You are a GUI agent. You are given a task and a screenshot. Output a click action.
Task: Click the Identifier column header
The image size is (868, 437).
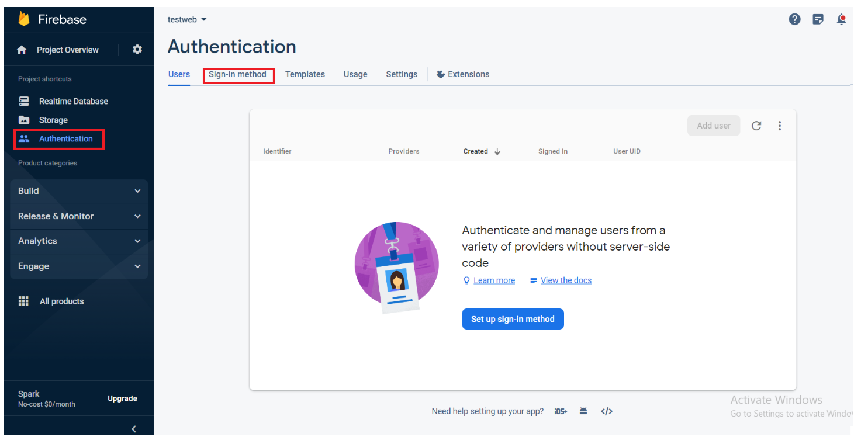coord(277,151)
